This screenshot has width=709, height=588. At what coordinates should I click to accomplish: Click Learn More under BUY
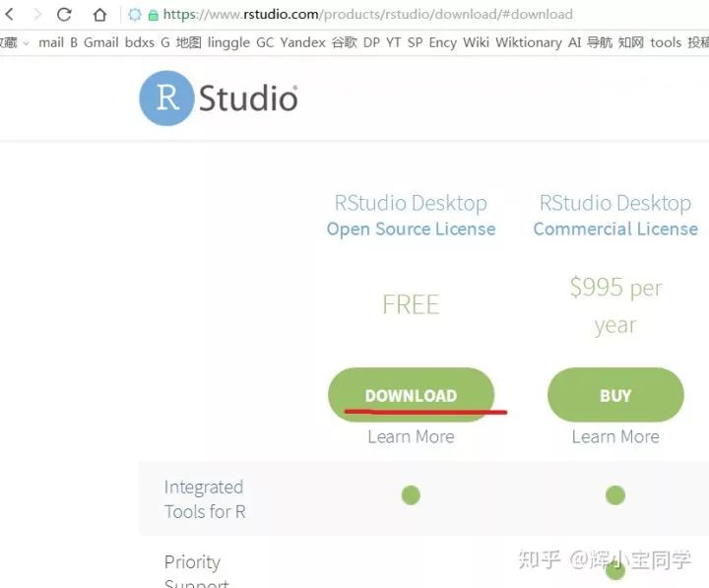(615, 437)
